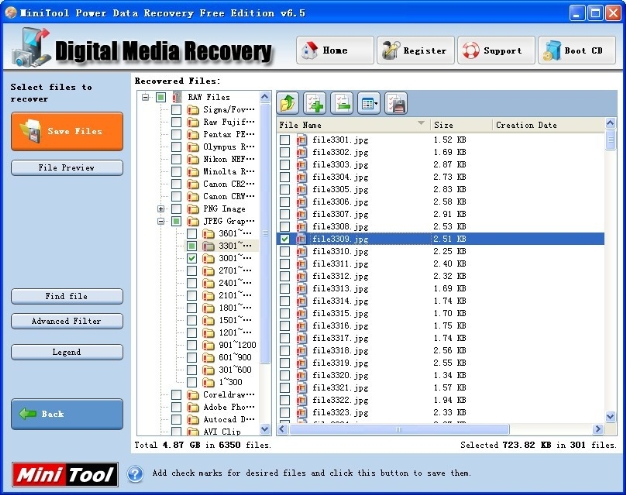Click the file list vertical scrollbar thumb
Viewport: 626px width, 495px height.
(610, 140)
